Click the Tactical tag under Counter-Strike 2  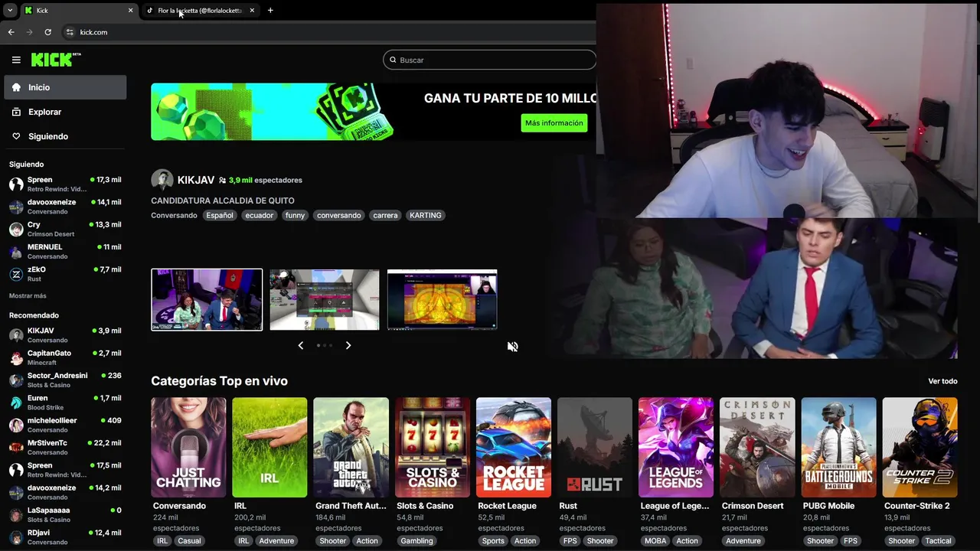point(938,541)
